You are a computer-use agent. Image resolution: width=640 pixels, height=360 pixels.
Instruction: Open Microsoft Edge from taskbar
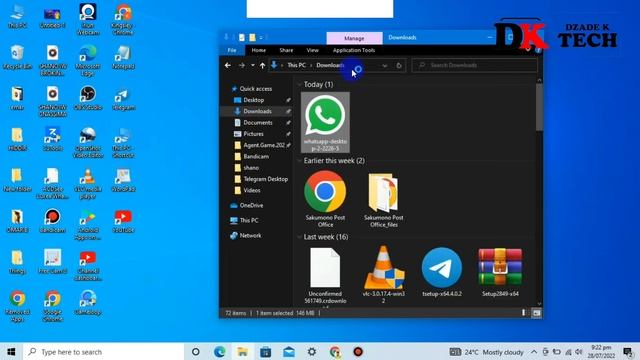pyautogui.click(x=220, y=352)
